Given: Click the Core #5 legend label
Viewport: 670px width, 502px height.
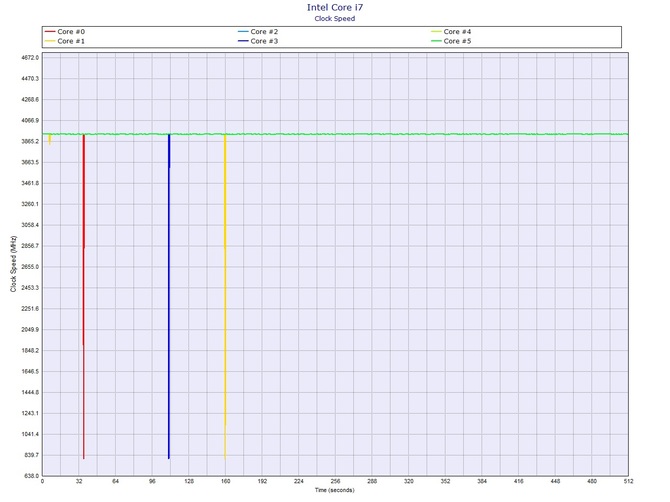Looking at the screenshot, I should coord(457,41).
